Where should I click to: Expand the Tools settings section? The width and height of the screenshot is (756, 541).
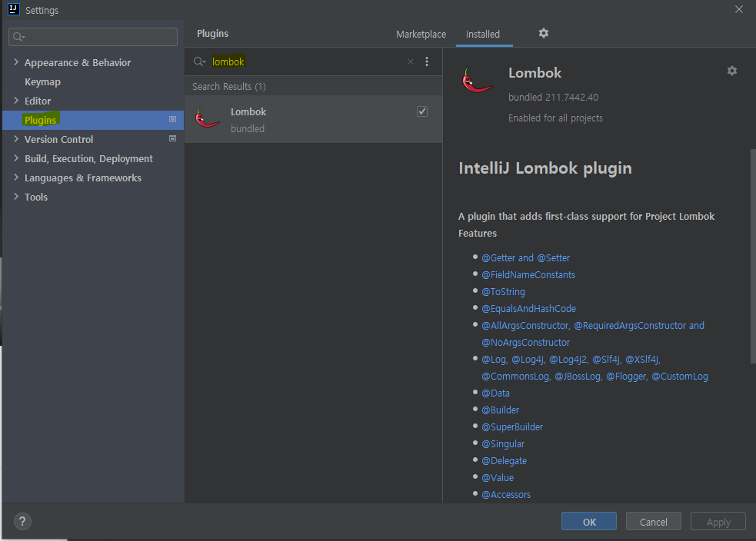[16, 197]
